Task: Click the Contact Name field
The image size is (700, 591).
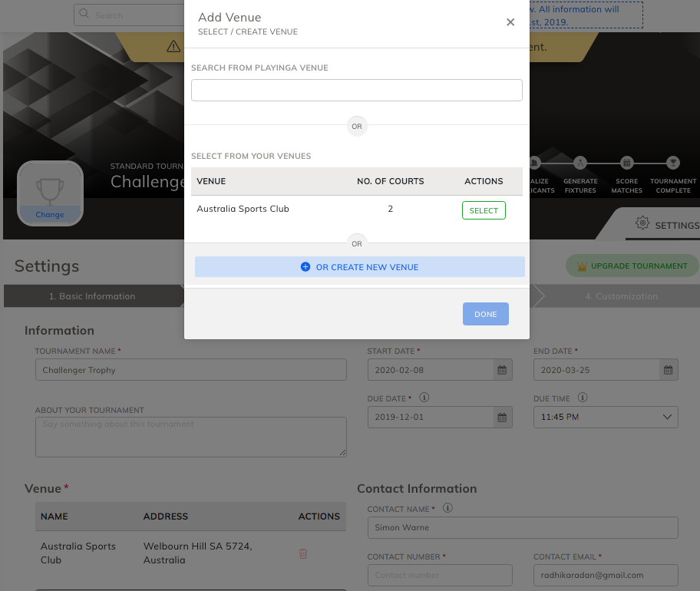Action: pyautogui.click(x=523, y=527)
